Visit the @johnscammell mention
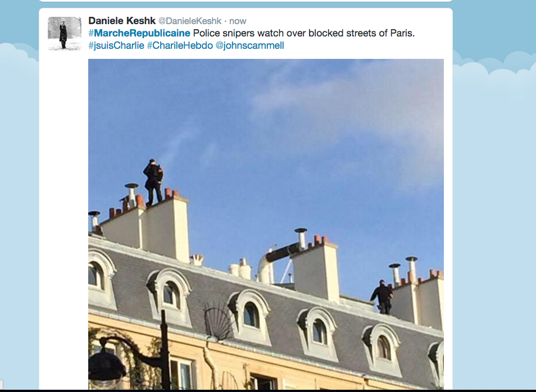 249,45
